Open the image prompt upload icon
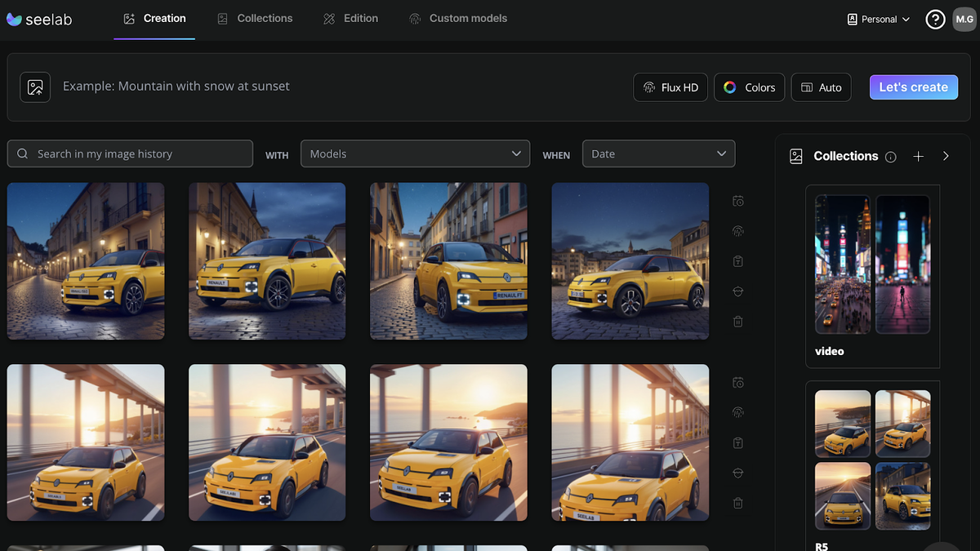 (34, 87)
